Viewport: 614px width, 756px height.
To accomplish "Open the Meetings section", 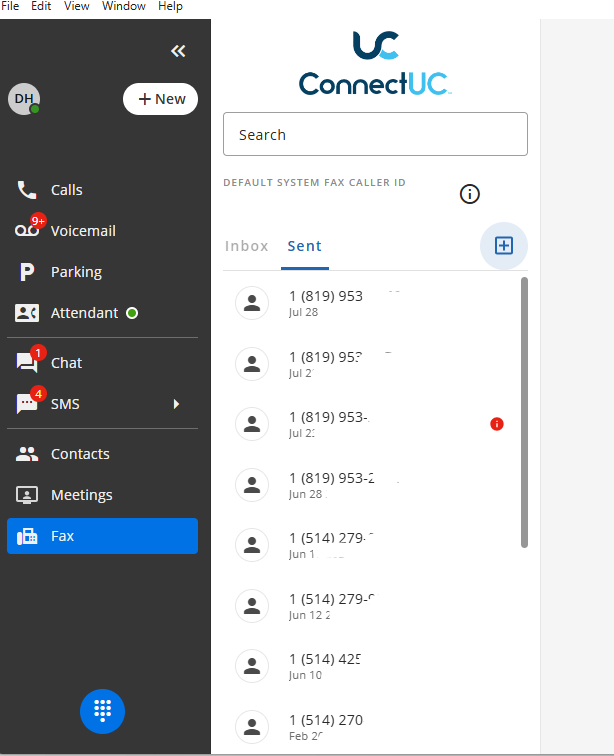I will pos(102,495).
